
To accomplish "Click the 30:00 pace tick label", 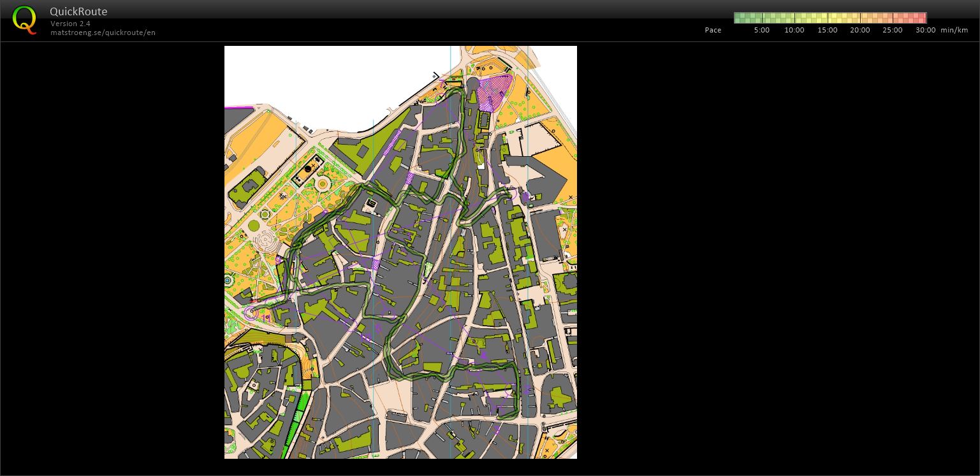I will 926,30.
